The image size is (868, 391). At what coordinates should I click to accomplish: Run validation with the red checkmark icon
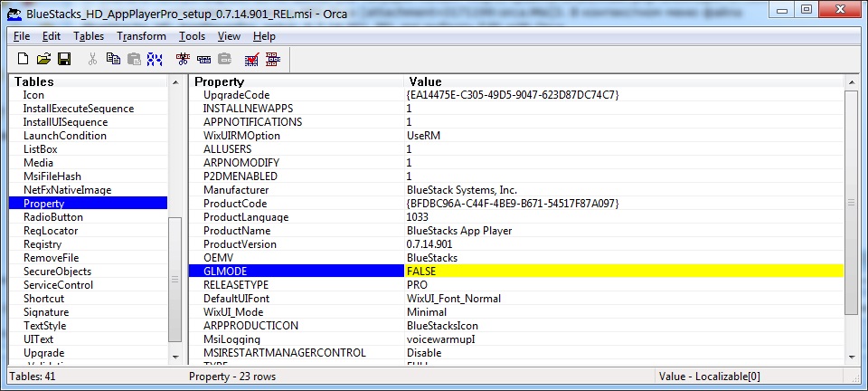251,59
